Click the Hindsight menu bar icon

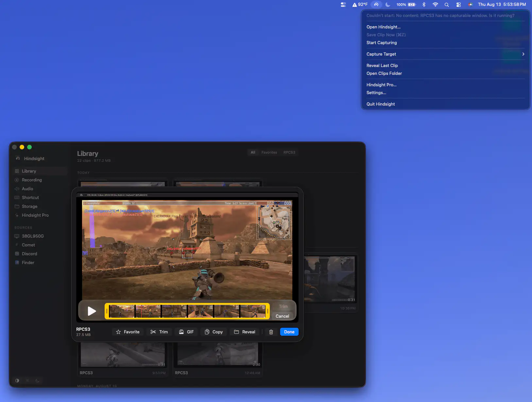(376, 5)
